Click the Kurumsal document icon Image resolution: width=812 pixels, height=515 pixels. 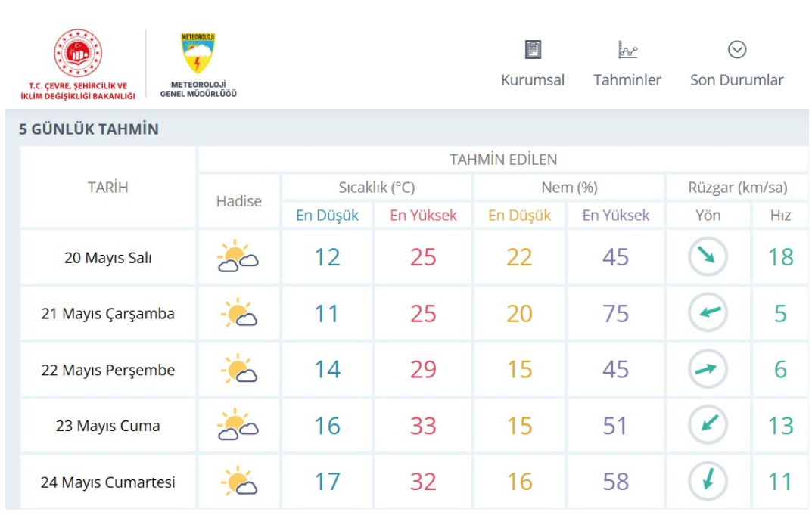point(533,50)
